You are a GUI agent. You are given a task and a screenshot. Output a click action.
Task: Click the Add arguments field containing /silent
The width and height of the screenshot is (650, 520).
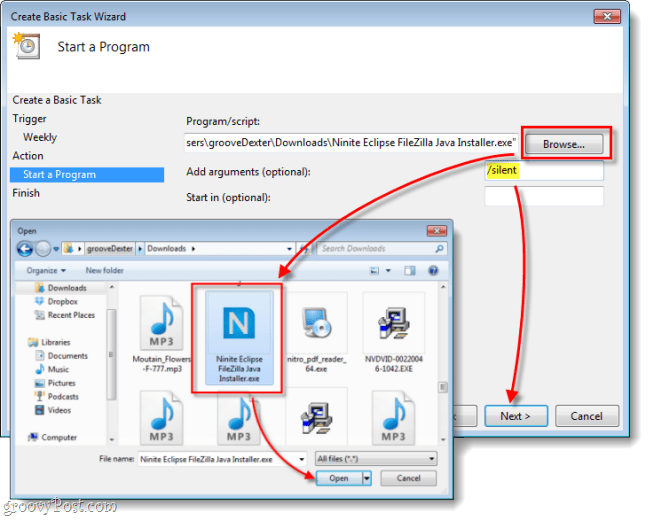click(x=544, y=170)
